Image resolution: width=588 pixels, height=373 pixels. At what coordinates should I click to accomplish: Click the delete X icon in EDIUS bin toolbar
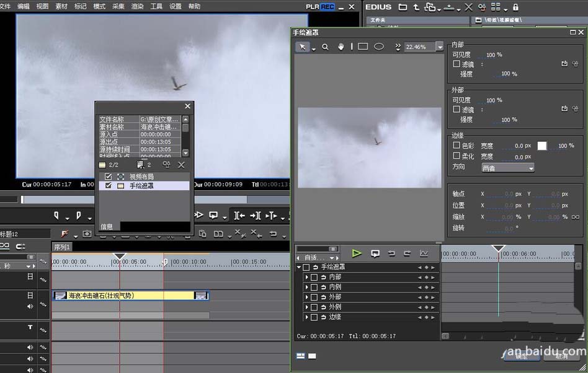tap(468, 7)
